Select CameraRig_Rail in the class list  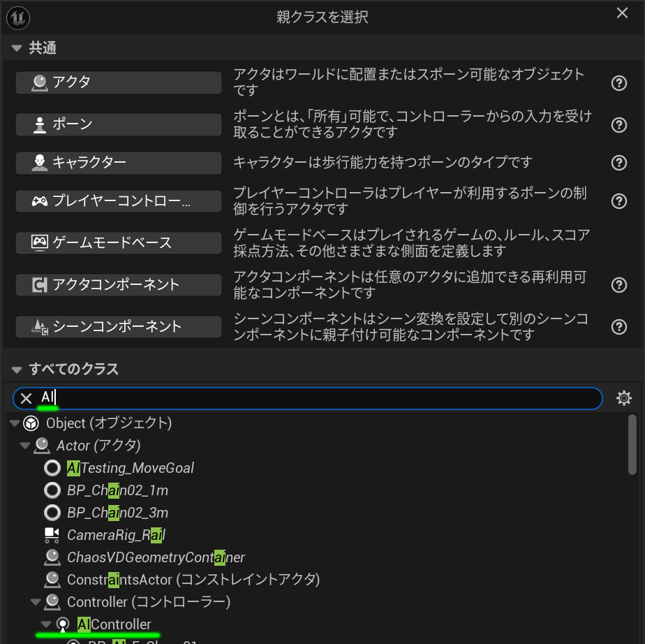(115, 535)
